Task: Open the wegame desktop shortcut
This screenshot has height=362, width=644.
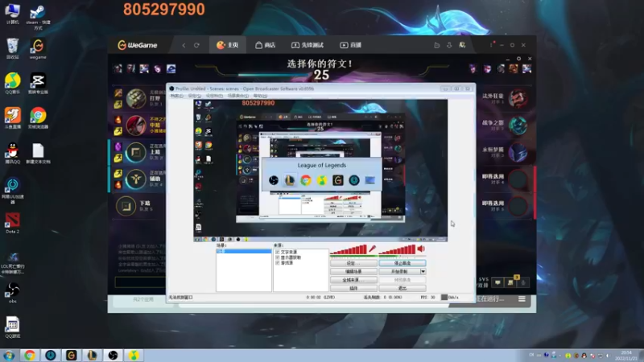Action: [x=38, y=49]
